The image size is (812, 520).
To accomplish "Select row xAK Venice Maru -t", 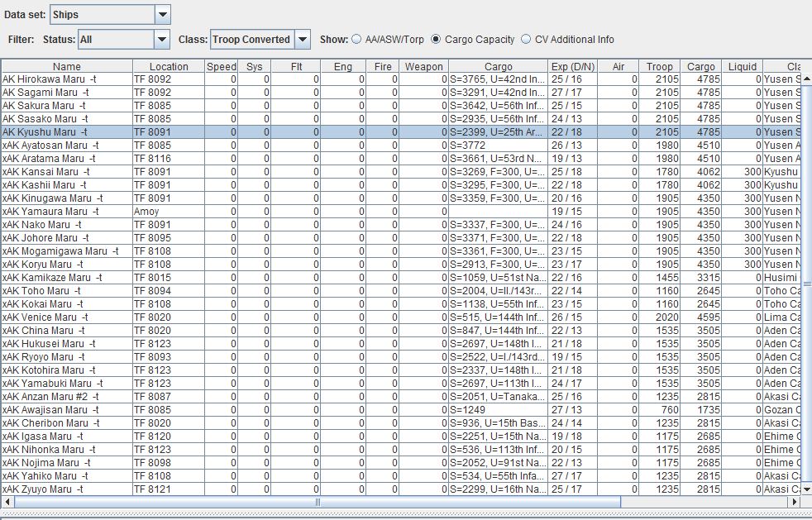I will [401, 317].
